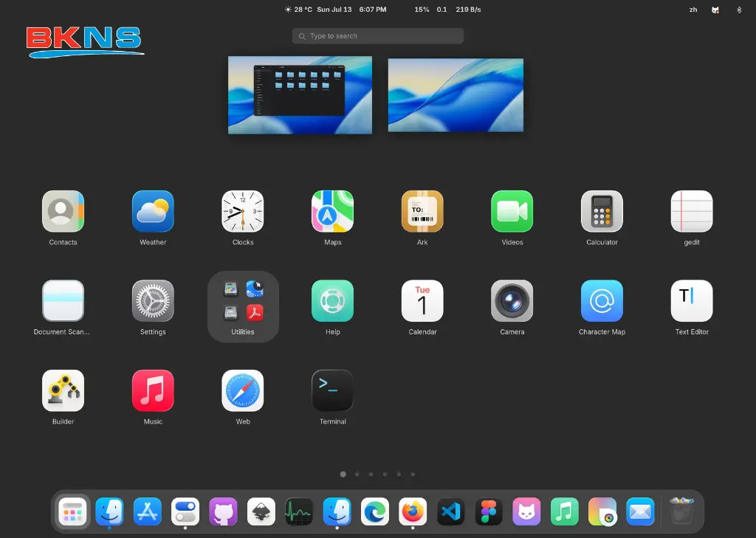The height and width of the screenshot is (538, 756).
Task: Launch Firefox from the dock
Action: point(413,511)
